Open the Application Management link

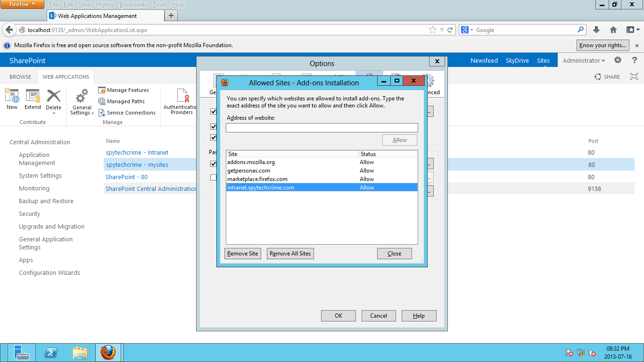click(x=37, y=159)
